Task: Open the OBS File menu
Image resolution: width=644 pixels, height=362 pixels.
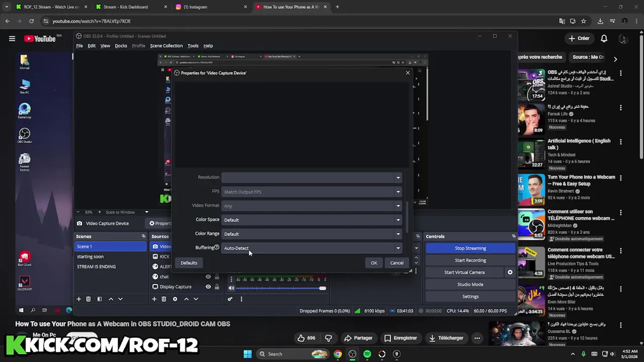Action: click(79, 46)
